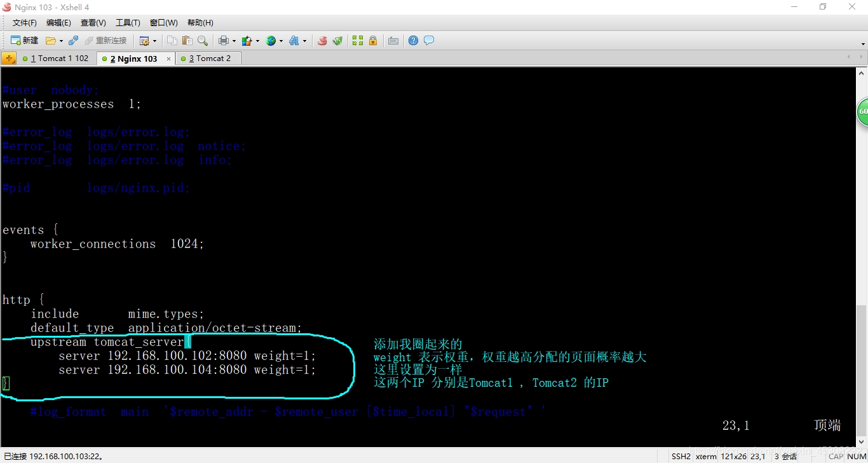The height and width of the screenshot is (463, 868).
Task: Click the 'worker_processes 1;' line
Action: [x=72, y=104]
